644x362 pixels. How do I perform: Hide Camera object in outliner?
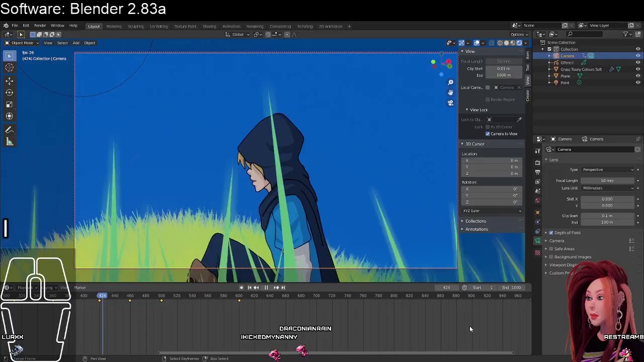[638, 56]
